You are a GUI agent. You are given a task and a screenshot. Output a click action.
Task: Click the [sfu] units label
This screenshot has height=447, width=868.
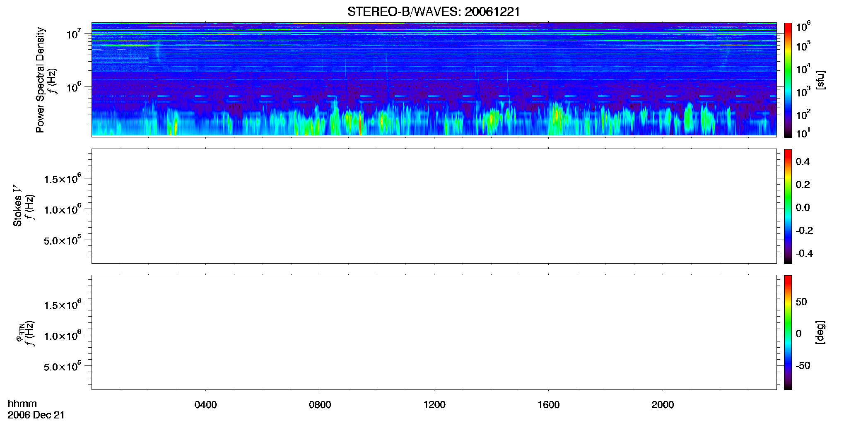click(820, 80)
